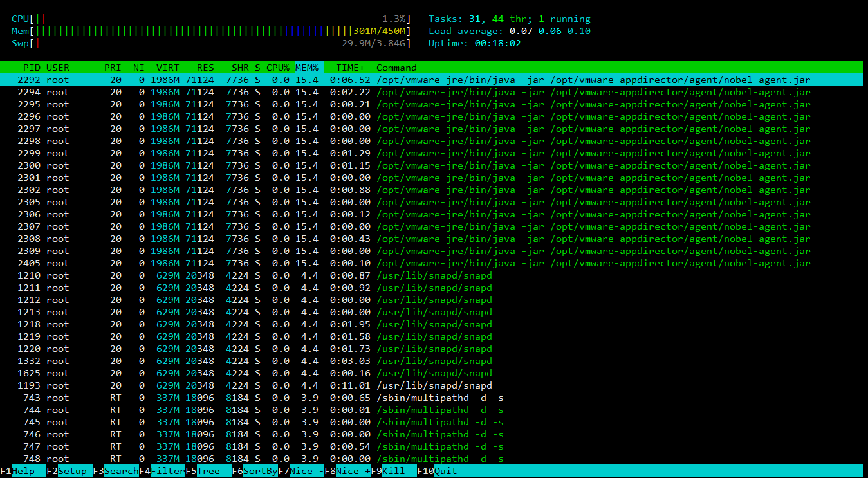Sort by the RES column header
This screenshot has height=478, width=868.
click(205, 68)
